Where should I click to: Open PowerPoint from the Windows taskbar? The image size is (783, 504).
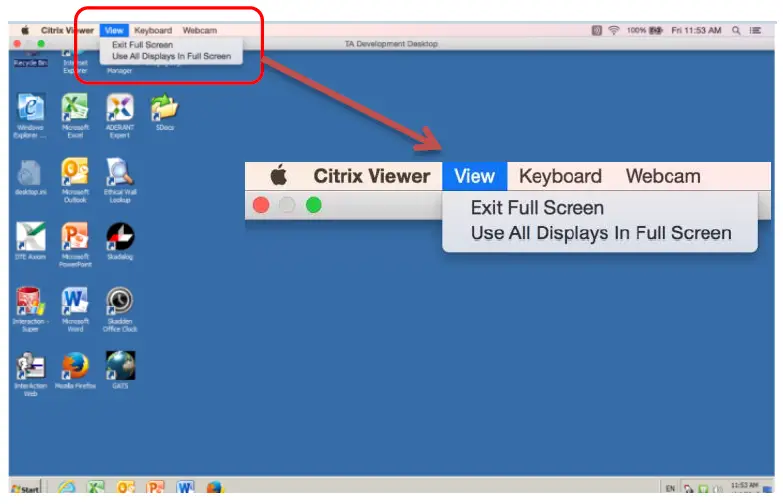click(155, 487)
